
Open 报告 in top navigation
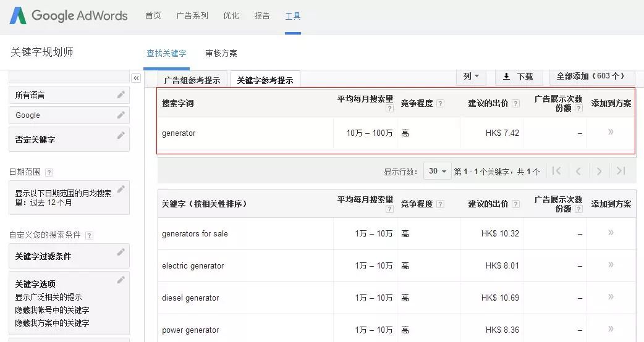click(x=262, y=15)
